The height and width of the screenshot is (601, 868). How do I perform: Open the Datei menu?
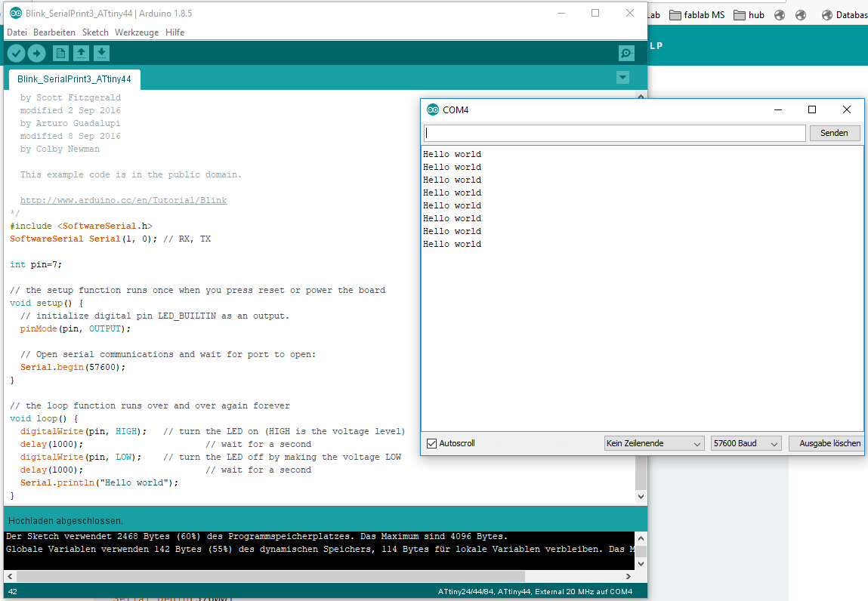[x=17, y=32]
